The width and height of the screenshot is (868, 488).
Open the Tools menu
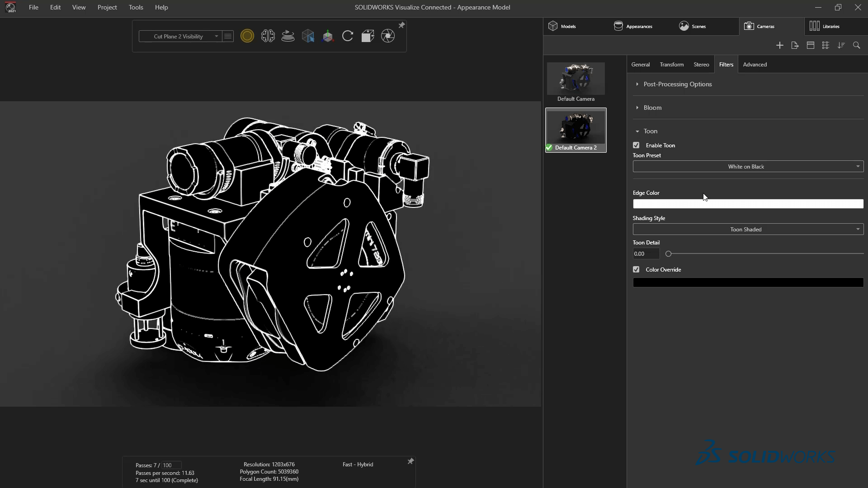click(x=136, y=7)
